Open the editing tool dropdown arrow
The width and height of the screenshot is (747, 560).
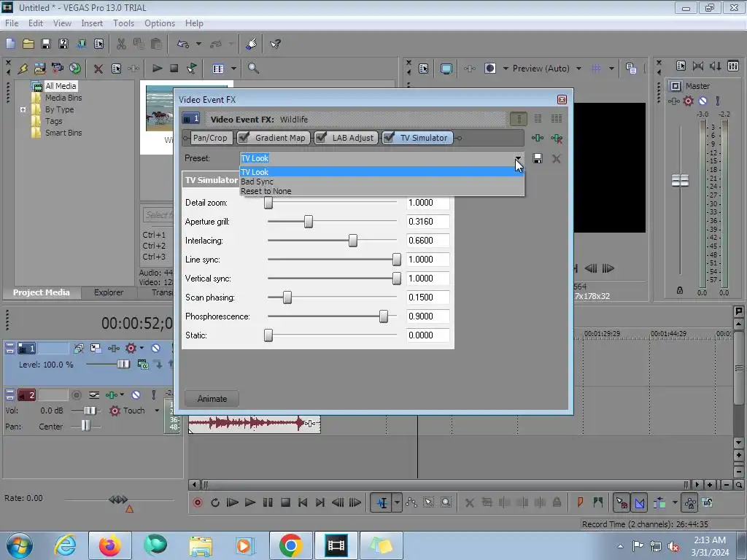click(x=397, y=502)
